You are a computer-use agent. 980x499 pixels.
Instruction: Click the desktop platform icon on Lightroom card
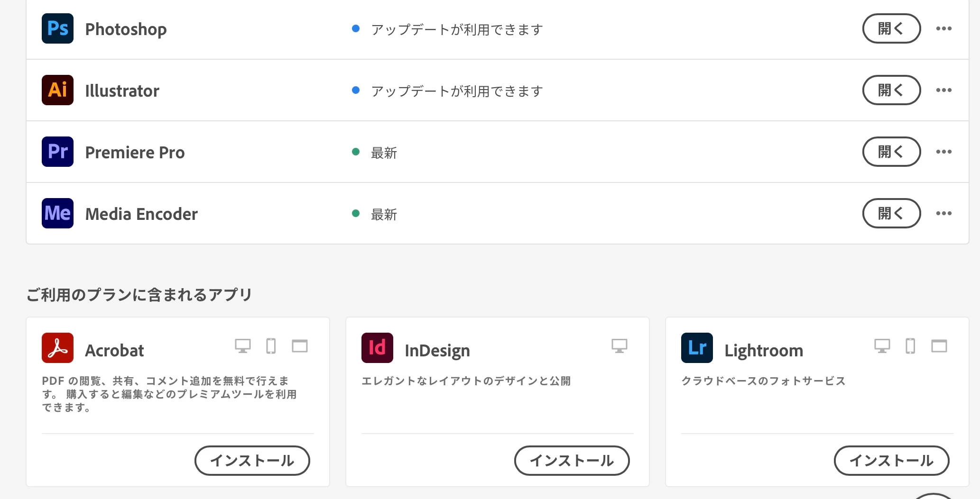click(x=882, y=346)
